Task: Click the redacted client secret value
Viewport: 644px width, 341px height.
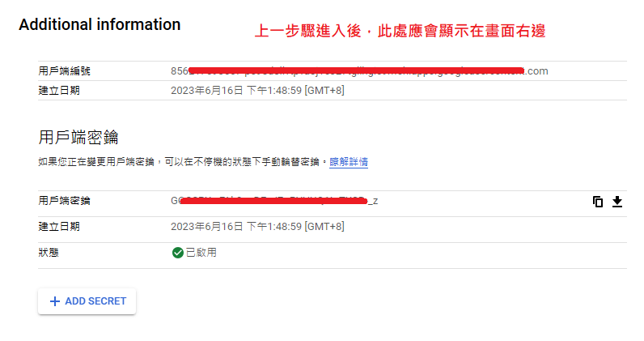Action: (274, 201)
